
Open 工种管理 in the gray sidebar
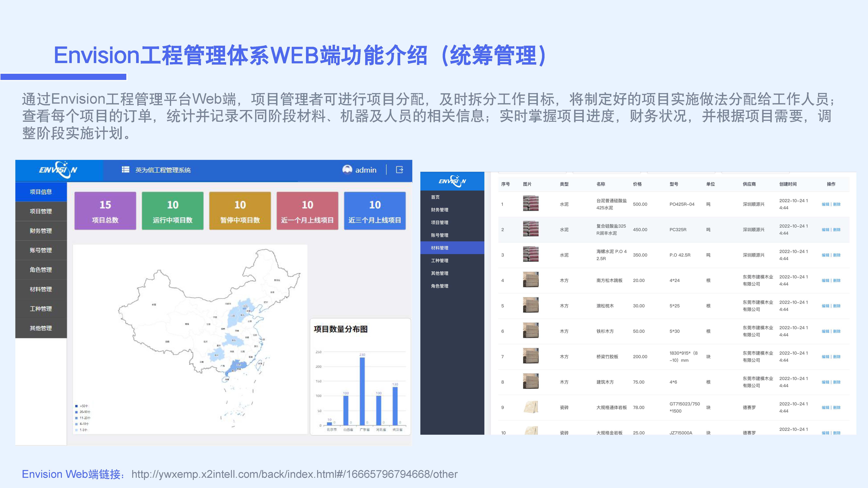(x=41, y=309)
